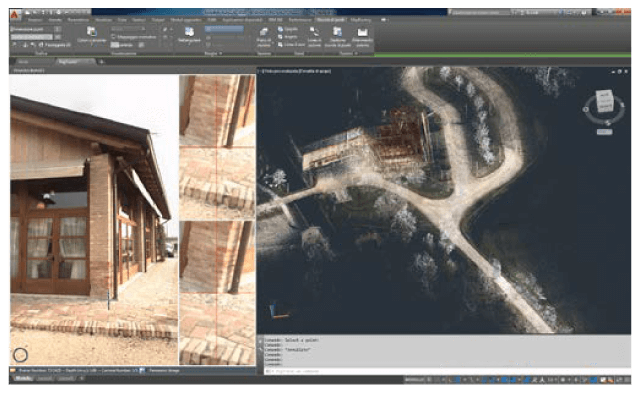Select the Modello layout tab
Image resolution: width=640 pixels, height=394 pixels.
point(23,378)
